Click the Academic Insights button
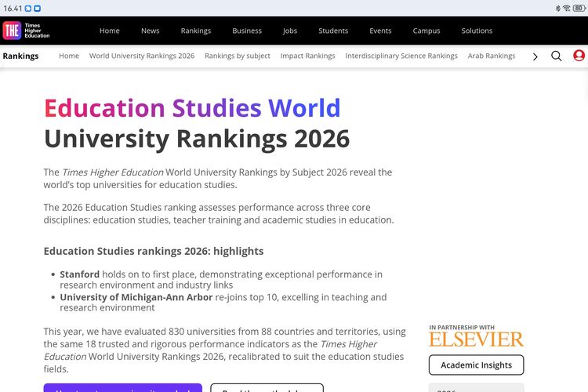The width and height of the screenshot is (588, 392). point(476,365)
